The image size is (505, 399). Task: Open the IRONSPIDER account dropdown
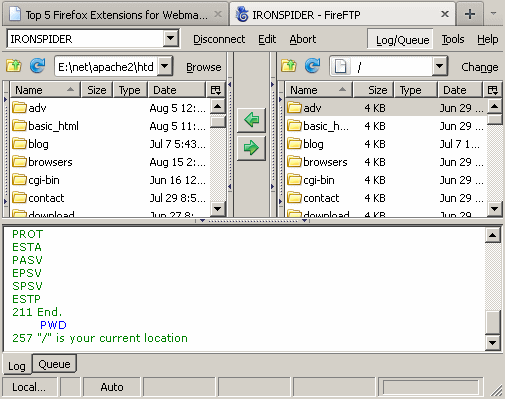pos(170,38)
